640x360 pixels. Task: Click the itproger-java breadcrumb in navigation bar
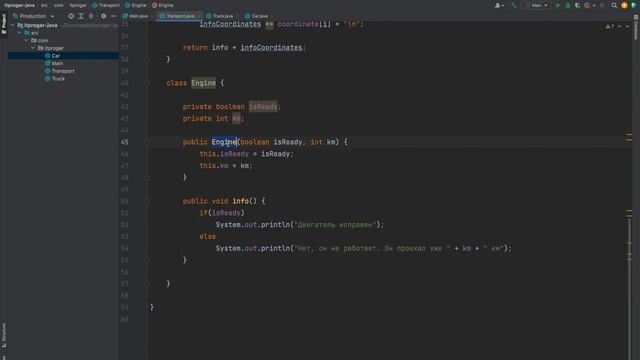pyautogui.click(x=20, y=5)
